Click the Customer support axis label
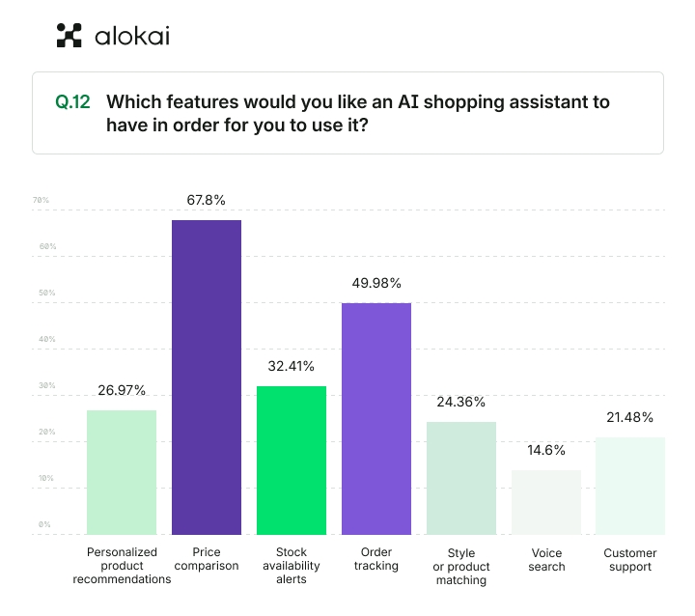Image resolution: width=695 pixels, height=616 pixels. 630,560
